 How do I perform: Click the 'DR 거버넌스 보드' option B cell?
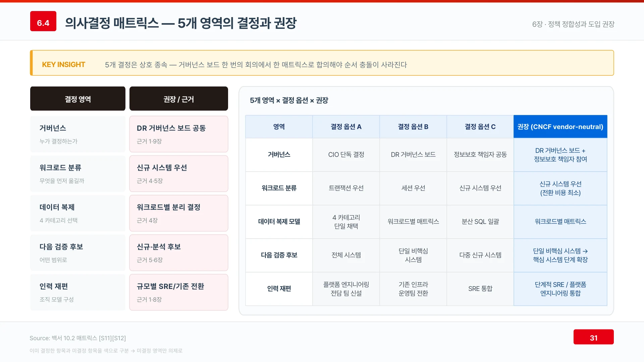(413, 155)
